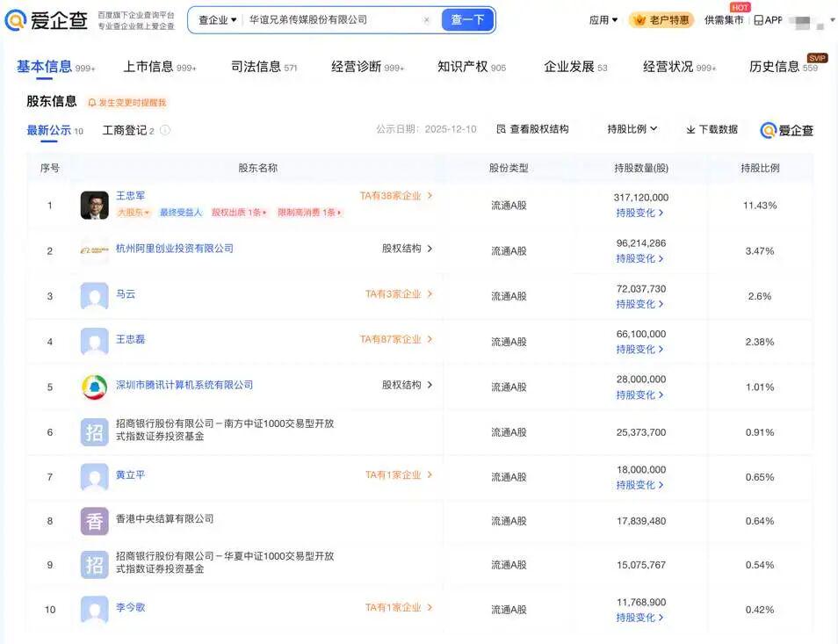Open 马云 shareholder link

(x=126, y=293)
